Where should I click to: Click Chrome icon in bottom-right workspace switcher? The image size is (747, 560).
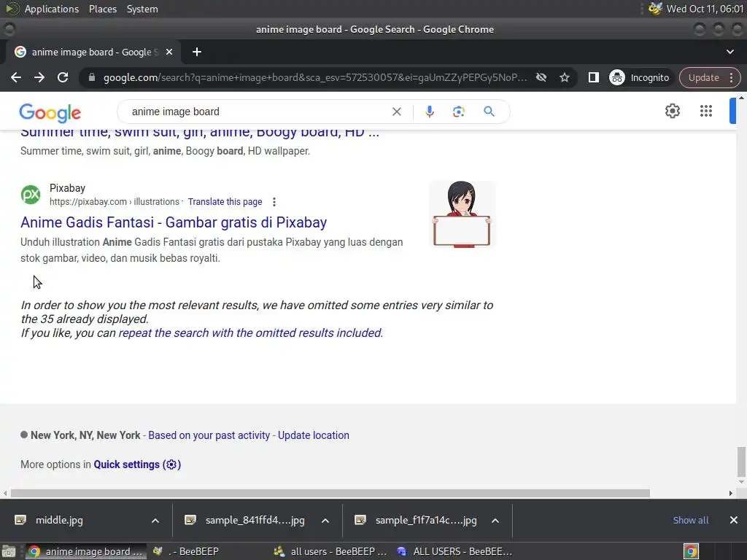[691, 551]
